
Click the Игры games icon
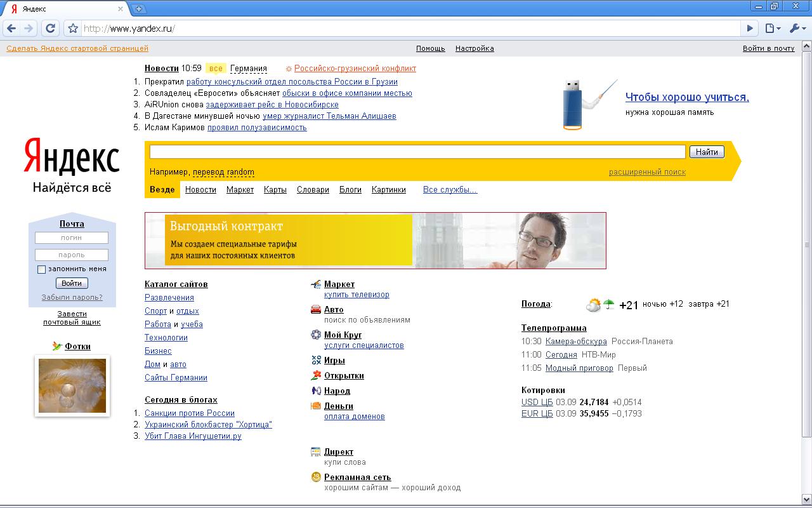click(316, 360)
